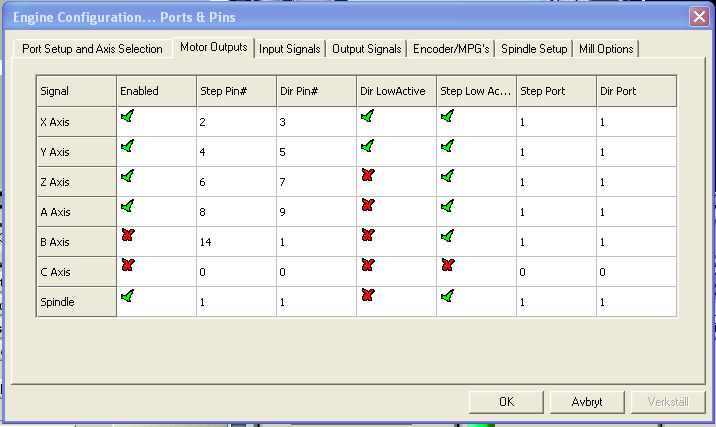Select the Z Axis Dir Pin# cell
This screenshot has width=716, height=427.
coord(316,182)
